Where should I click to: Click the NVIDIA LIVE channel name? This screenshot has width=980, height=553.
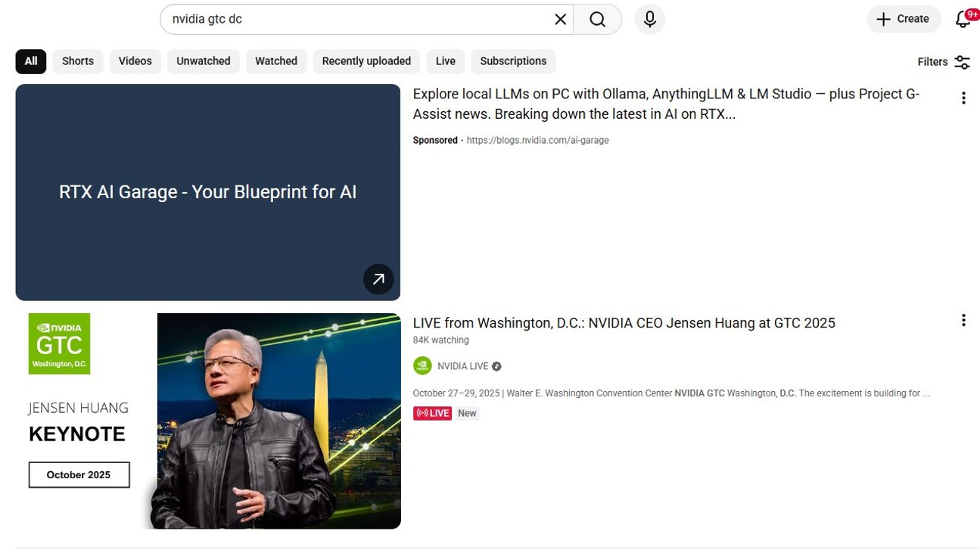(x=462, y=366)
